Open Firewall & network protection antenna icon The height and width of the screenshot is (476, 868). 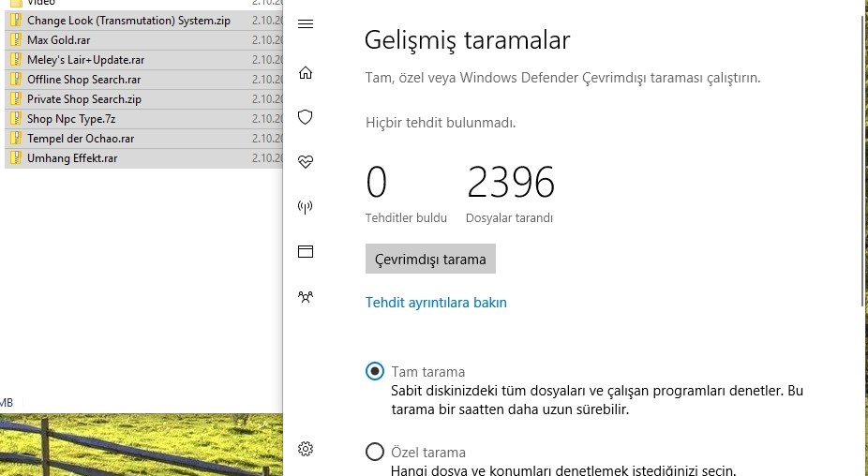pyautogui.click(x=306, y=207)
